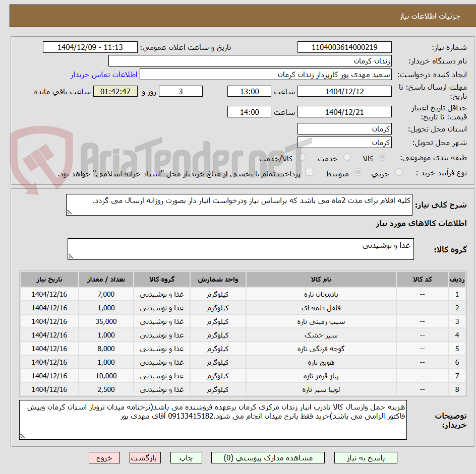Click the remaining time counter 01:42:47

(x=115, y=91)
